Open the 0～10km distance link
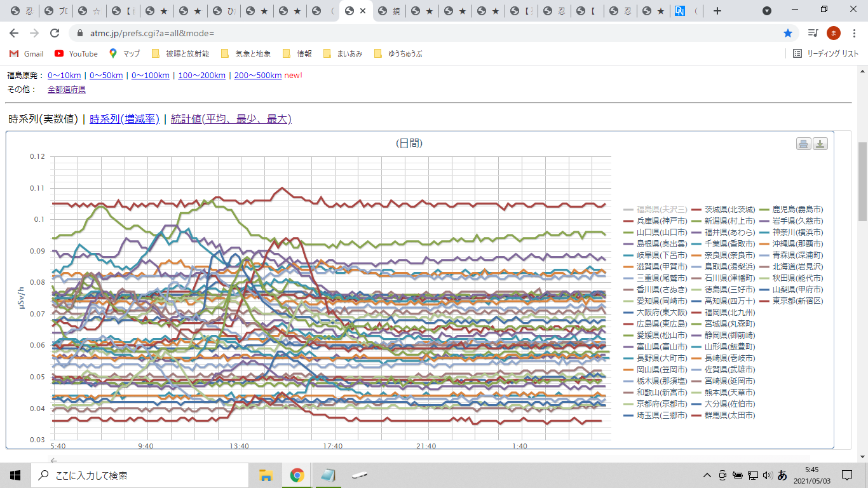This screenshot has width=868, height=488. pyautogui.click(x=64, y=76)
